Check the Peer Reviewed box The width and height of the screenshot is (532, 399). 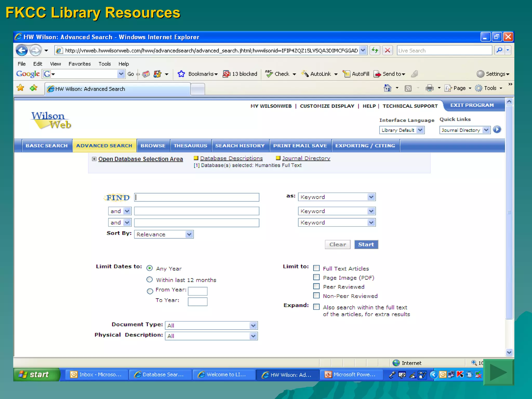(316, 286)
